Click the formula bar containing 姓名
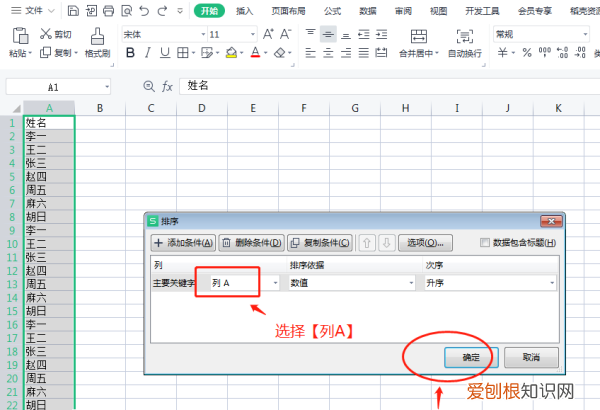 tap(390, 86)
